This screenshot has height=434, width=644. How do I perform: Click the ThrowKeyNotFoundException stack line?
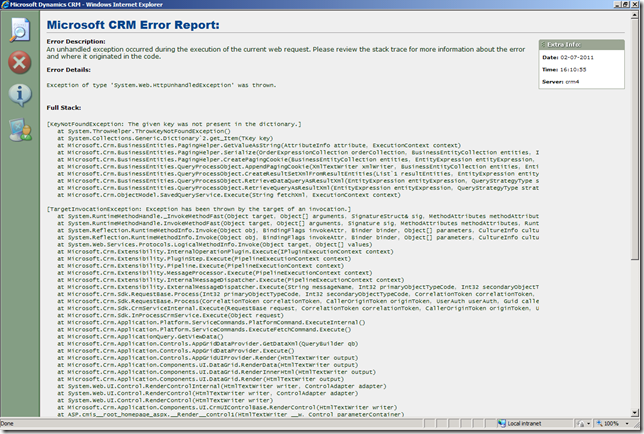pos(144,131)
